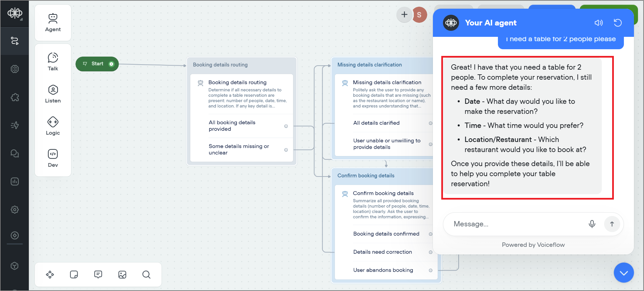
Task: Click the plus add button
Action: pos(404,15)
